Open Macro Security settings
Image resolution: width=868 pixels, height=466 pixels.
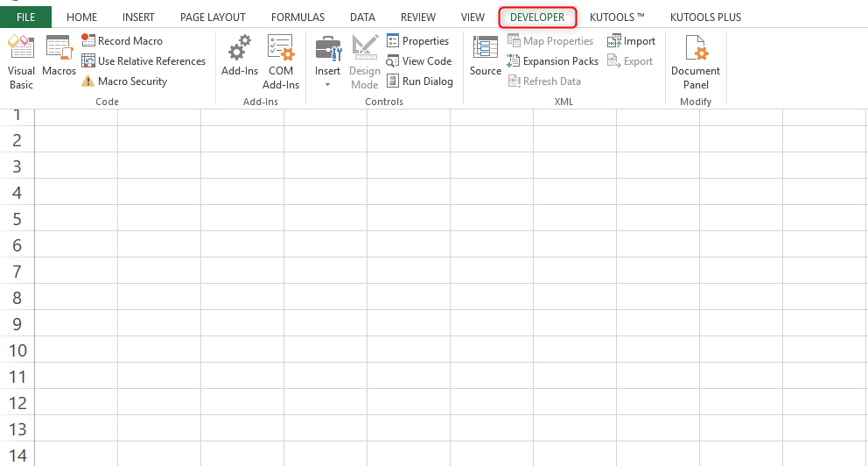point(124,81)
